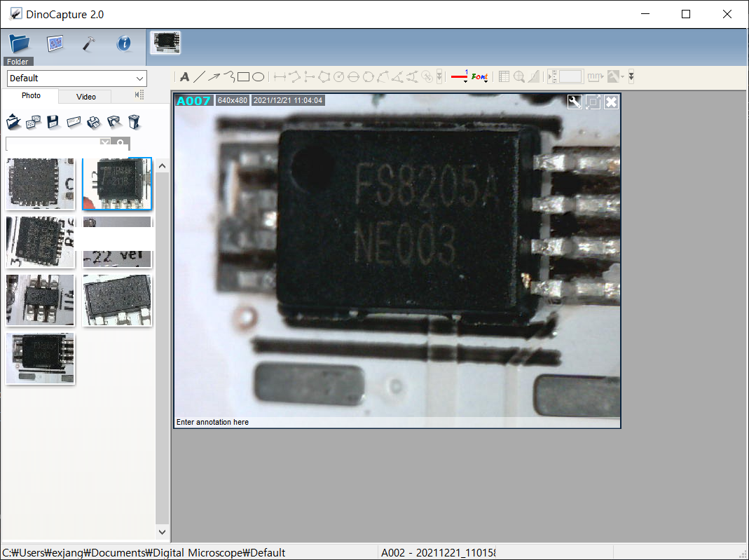Select the Rectangle drawing tool

tap(244, 77)
